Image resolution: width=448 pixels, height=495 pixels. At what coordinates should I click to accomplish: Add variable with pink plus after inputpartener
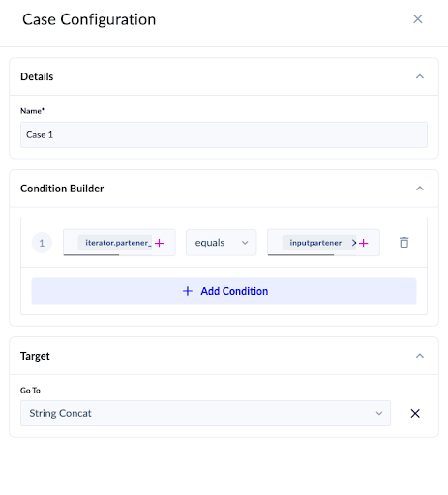click(364, 243)
